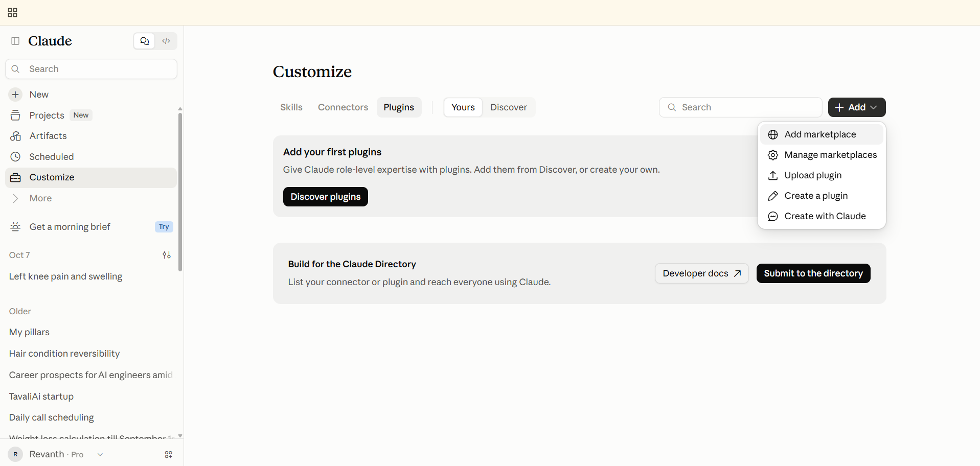The height and width of the screenshot is (466, 980).
Task: Select the Plugins tab
Action: click(x=399, y=107)
